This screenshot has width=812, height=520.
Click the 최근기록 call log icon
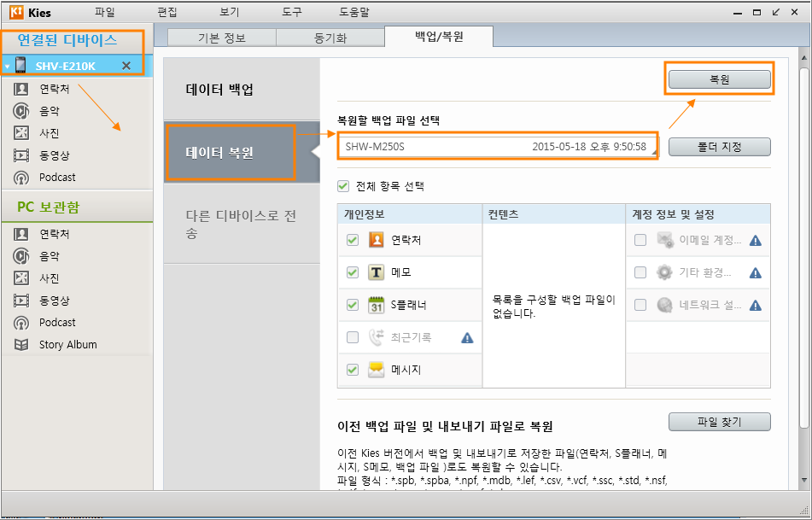click(x=377, y=337)
